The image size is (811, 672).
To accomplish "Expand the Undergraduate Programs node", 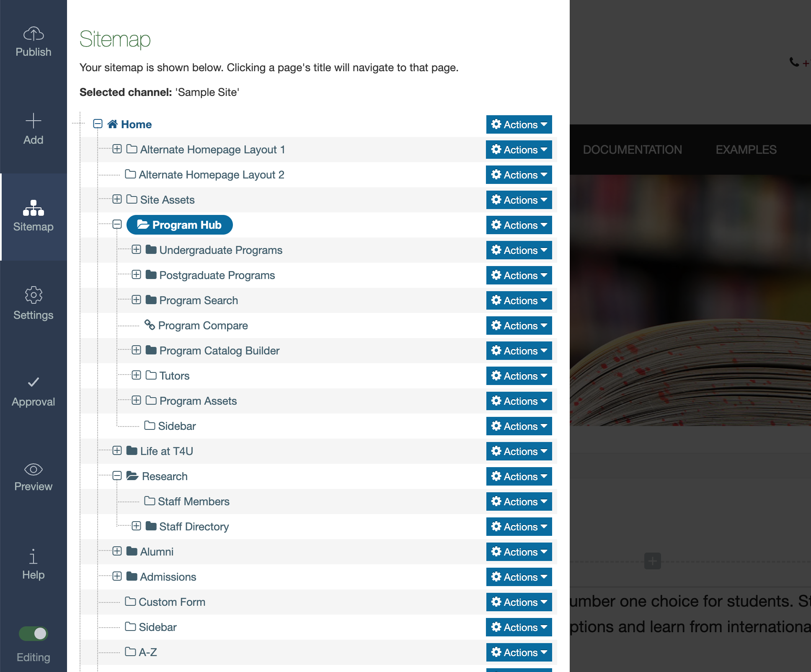I will pyautogui.click(x=136, y=250).
